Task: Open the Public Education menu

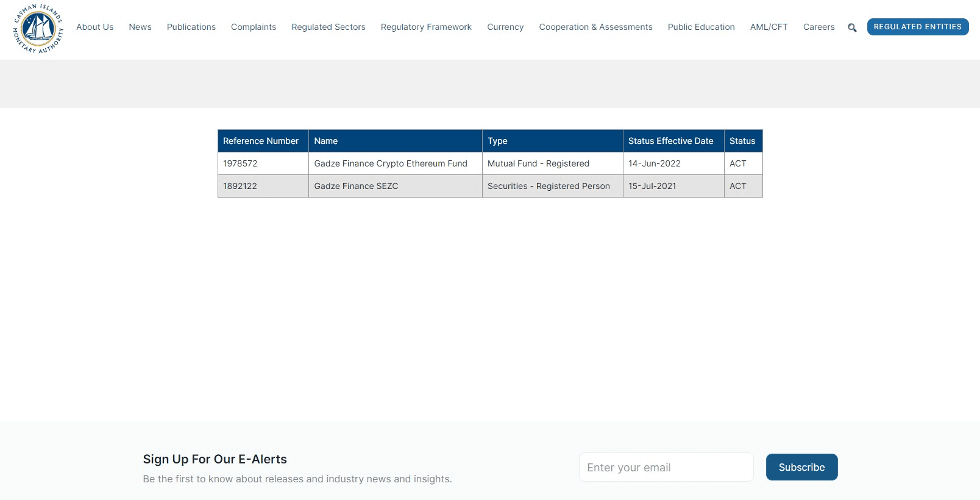Action: pyautogui.click(x=701, y=27)
